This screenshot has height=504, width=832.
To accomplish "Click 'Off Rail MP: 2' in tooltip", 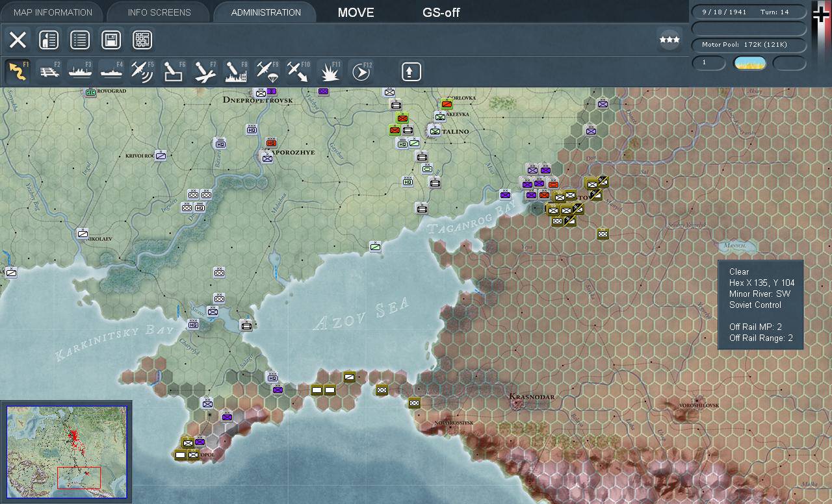I will [755, 327].
